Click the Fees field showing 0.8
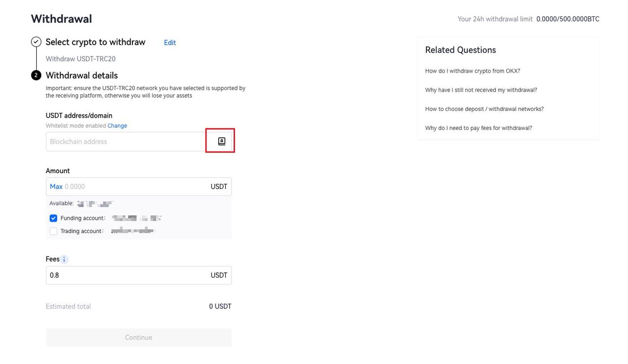Viewport: 628px width, 364px height. pos(123,275)
